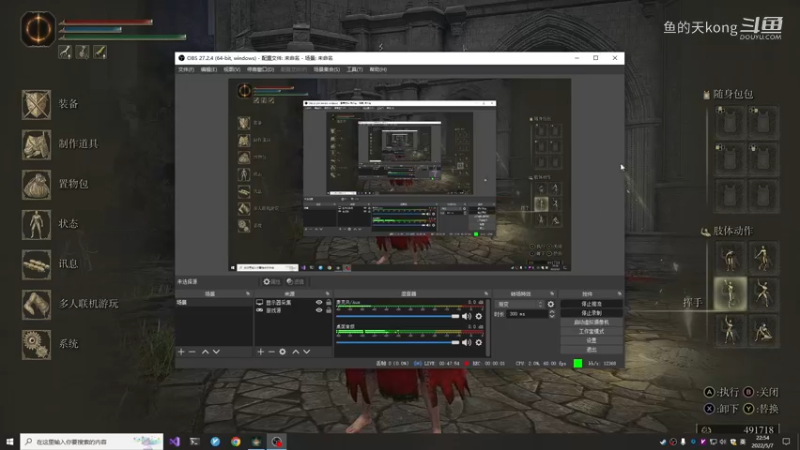Open the scene transition type dropdown

(x=520, y=304)
